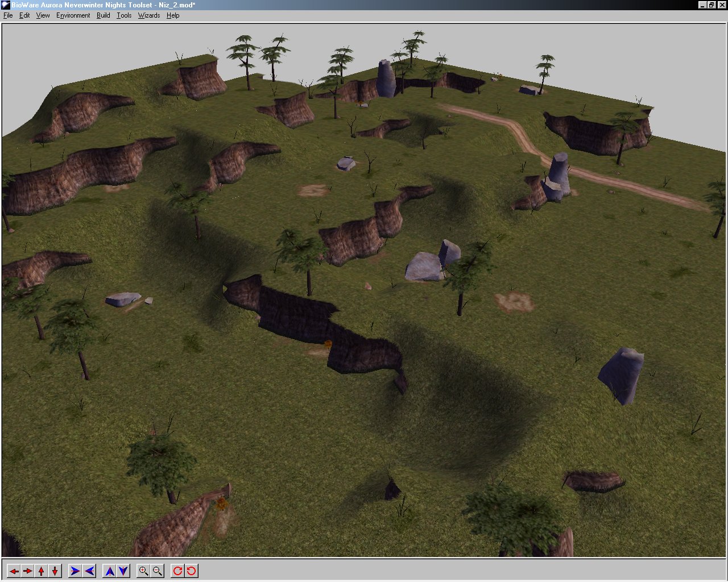The image size is (728, 582).
Task: Open the Tools menu
Action: tap(124, 15)
